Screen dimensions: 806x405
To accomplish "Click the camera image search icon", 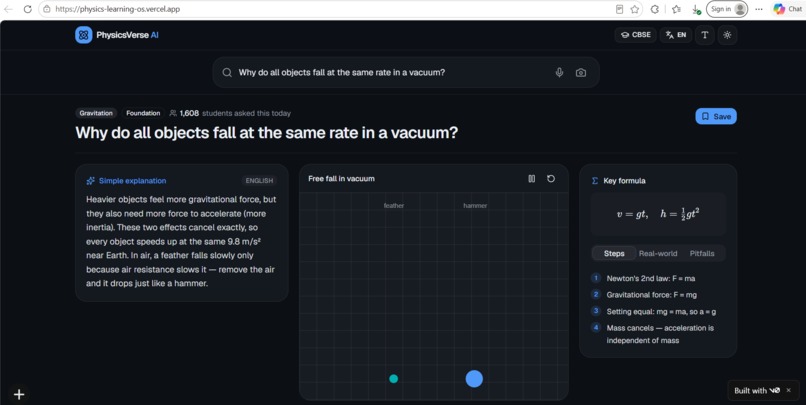I will (x=581, y=72).
